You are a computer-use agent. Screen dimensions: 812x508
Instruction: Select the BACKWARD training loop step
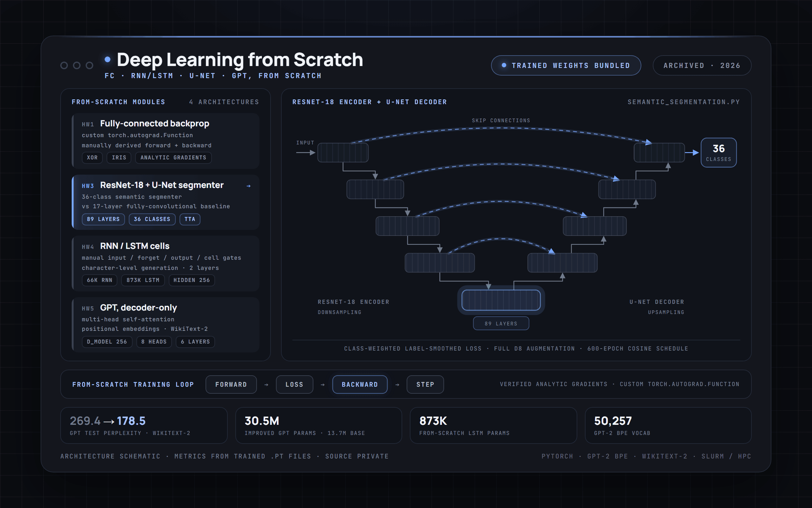tap(360, 384)
